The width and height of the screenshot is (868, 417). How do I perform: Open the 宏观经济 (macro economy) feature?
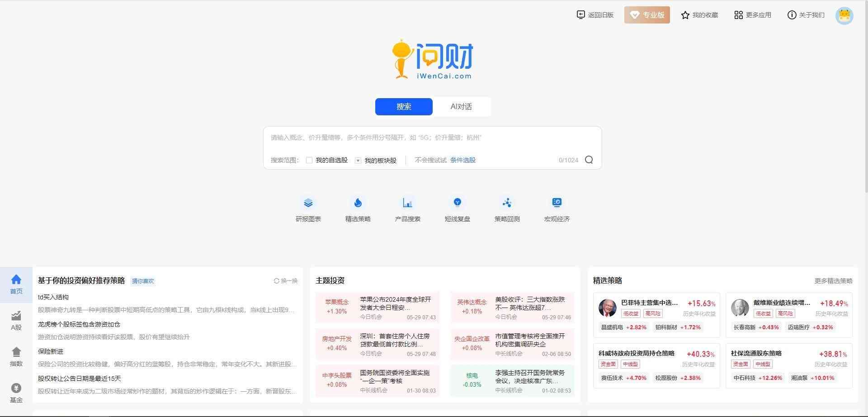[556, 208]
